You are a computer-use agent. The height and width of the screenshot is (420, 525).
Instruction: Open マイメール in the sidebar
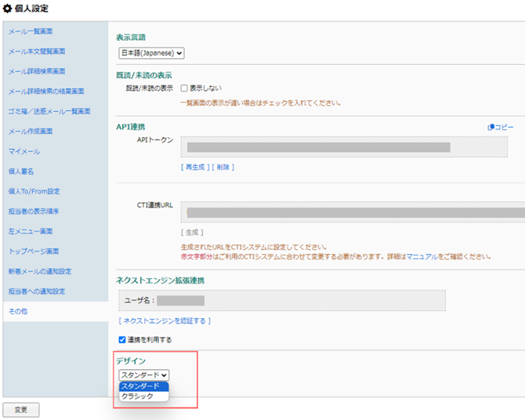[x=24, y=151]
